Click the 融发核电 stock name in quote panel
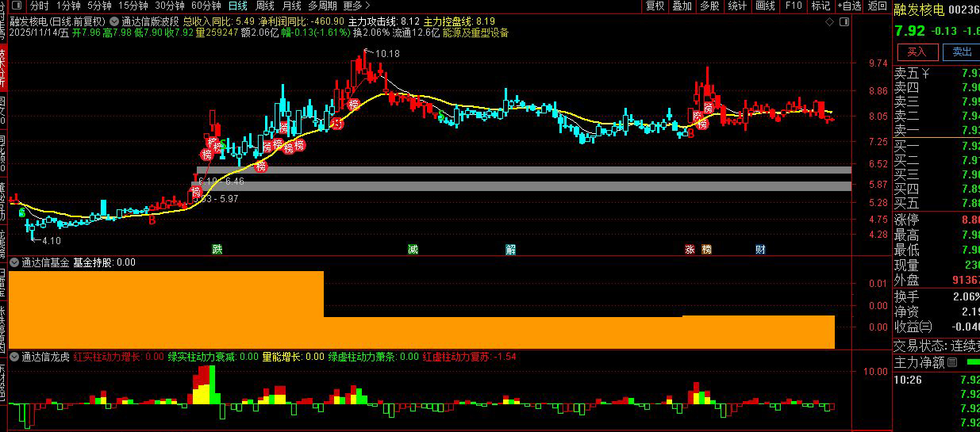Screen dimensions: 980x432 pyautogui.click(x=918, y=9)
